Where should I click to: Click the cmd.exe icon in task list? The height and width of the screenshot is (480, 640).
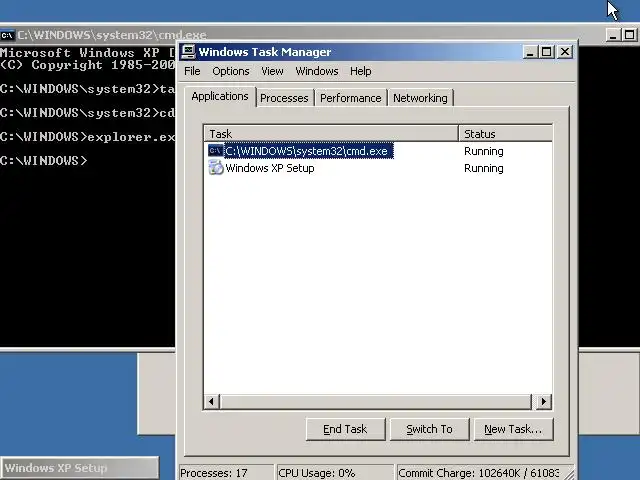[216, 151]
